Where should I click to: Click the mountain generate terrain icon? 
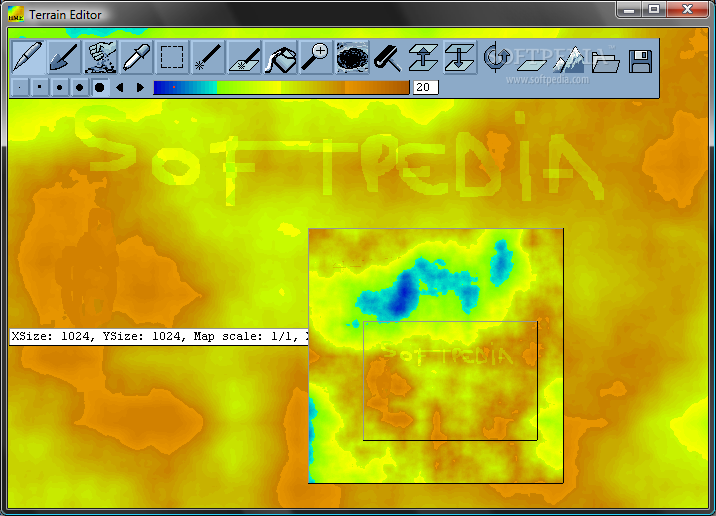[569, 59]
